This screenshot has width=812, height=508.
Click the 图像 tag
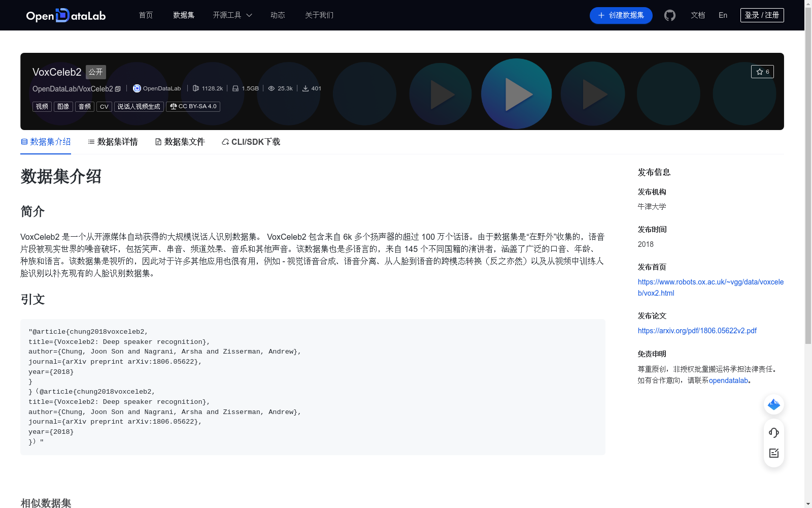tap(63, 107)
